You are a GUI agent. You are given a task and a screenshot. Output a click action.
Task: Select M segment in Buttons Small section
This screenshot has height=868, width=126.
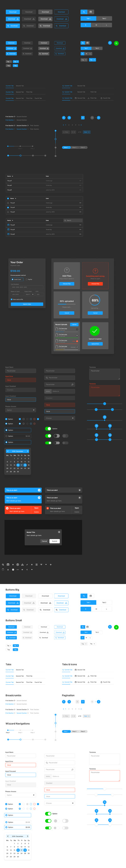point(86,638)
